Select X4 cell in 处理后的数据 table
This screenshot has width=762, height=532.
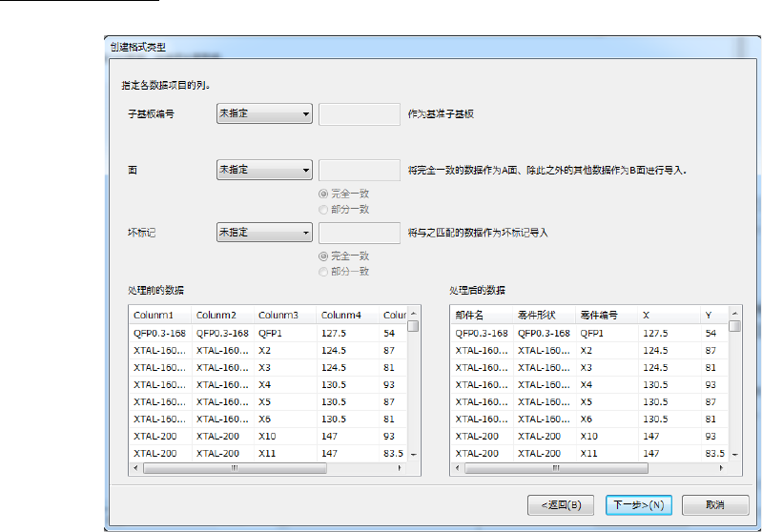(607, 385)
